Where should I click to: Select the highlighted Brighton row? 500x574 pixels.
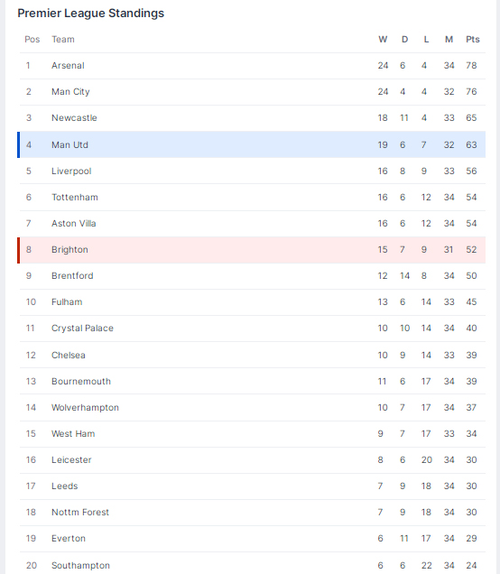click(x=253, y=250)
